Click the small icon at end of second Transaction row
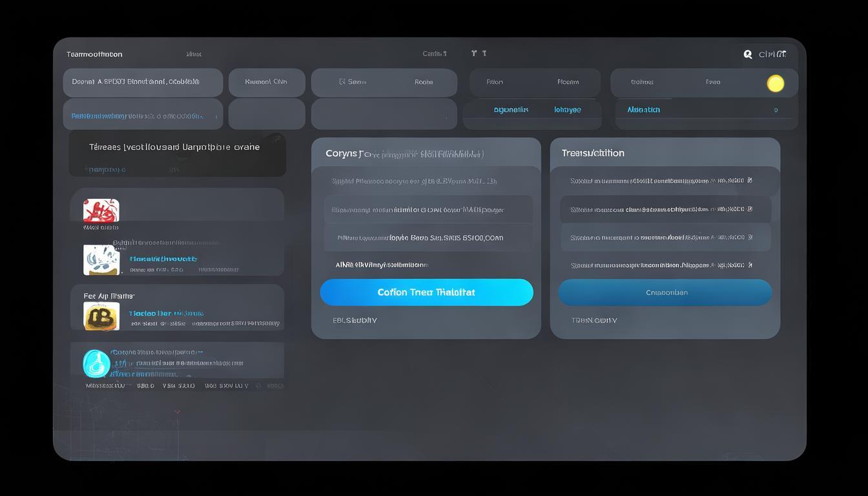This screenshot has height=496, width=868. click(749, 209)
